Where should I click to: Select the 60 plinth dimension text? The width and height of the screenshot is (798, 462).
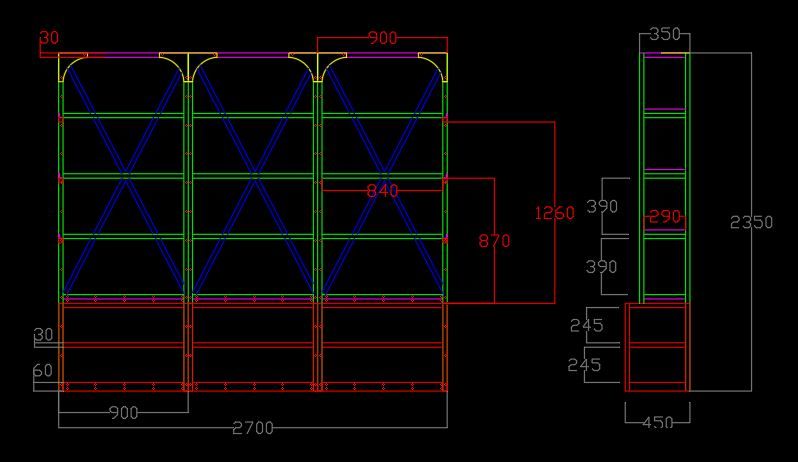tap(43, 370)
